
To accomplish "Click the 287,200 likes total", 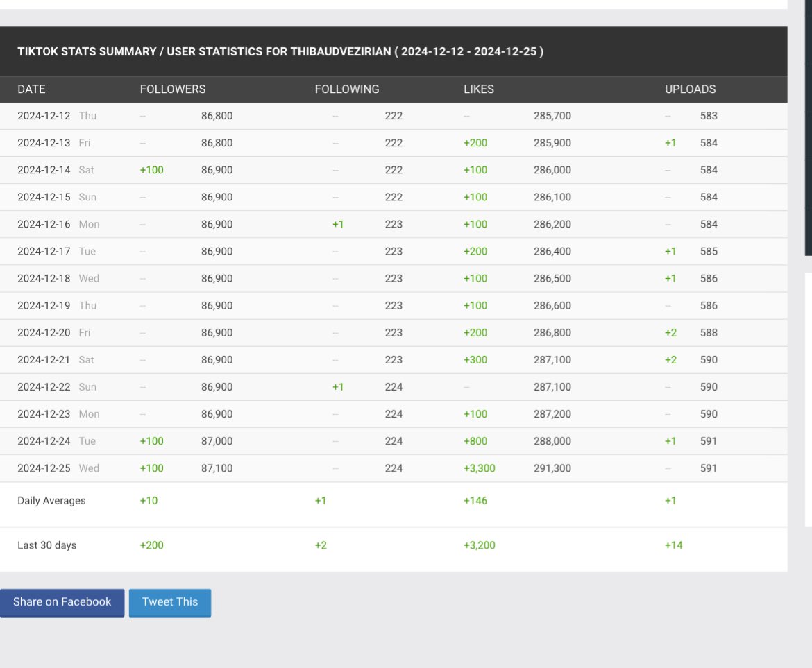I will tap(552, 414).
